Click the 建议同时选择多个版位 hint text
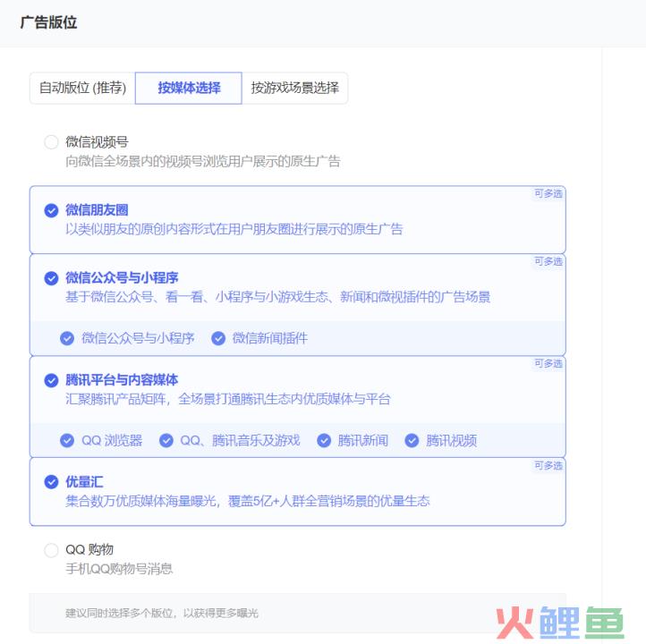This screenshot has height=644, width=646. click(161, 613)
